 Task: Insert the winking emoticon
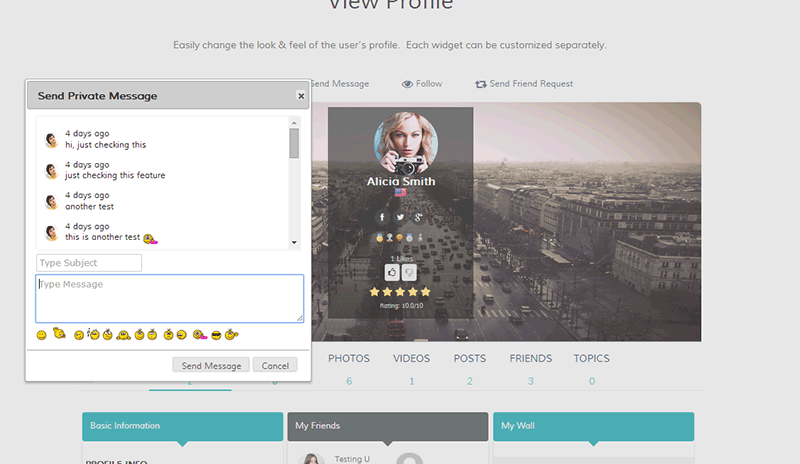79,335
